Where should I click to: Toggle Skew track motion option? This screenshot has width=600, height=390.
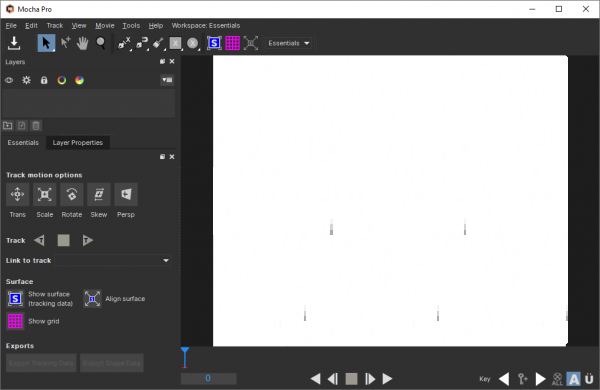(x=99, y=194)
